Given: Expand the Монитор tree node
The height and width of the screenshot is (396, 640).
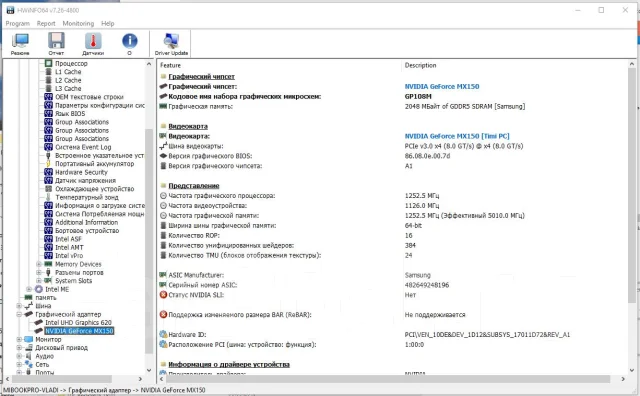Looking at the screenshot, I should click(x=19, y=339).
